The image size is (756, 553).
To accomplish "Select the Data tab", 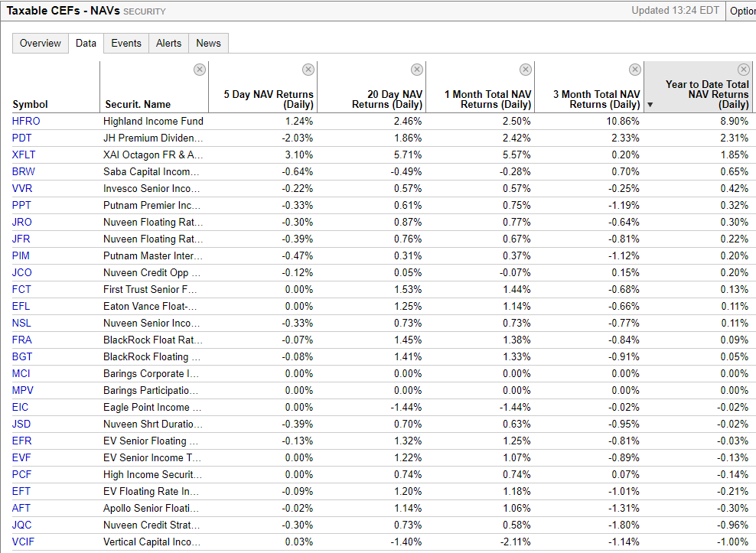I will 86,43.
